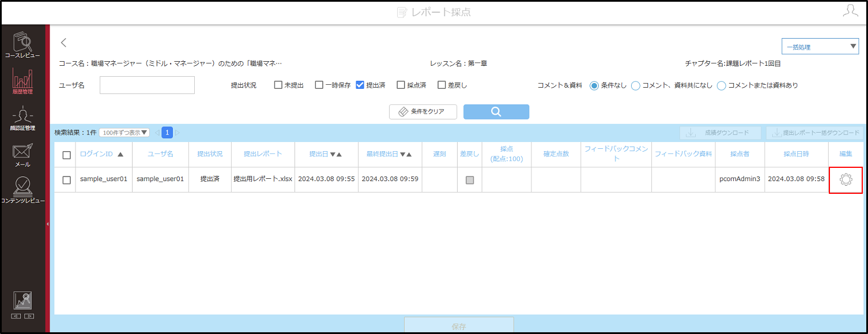Open 提出用レポート.xlsx file link
Viewport: 868px width, 334px height.
(263, 179)
